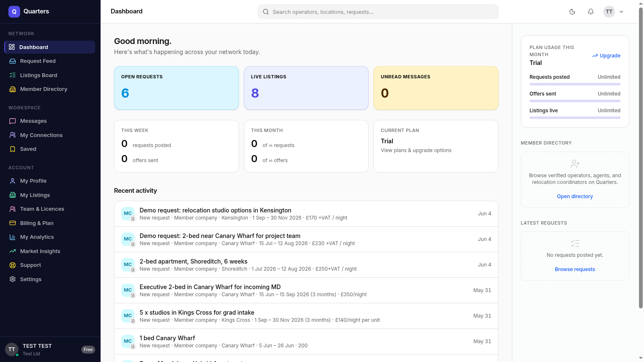Image resolution: width=644 pixels, height=362 pixels.
Task: Click the MC avatar on Executive 2-bed request
Action: tap(128, 290)
